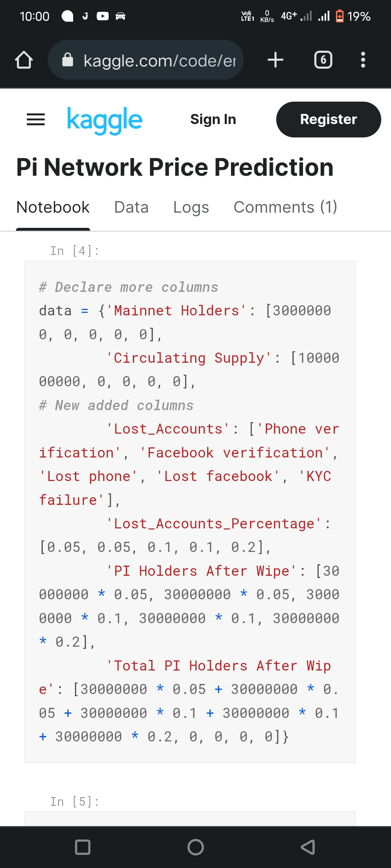Tap the lock icon in address bar
The image size is (391, 868).
[x=68, y=60]
